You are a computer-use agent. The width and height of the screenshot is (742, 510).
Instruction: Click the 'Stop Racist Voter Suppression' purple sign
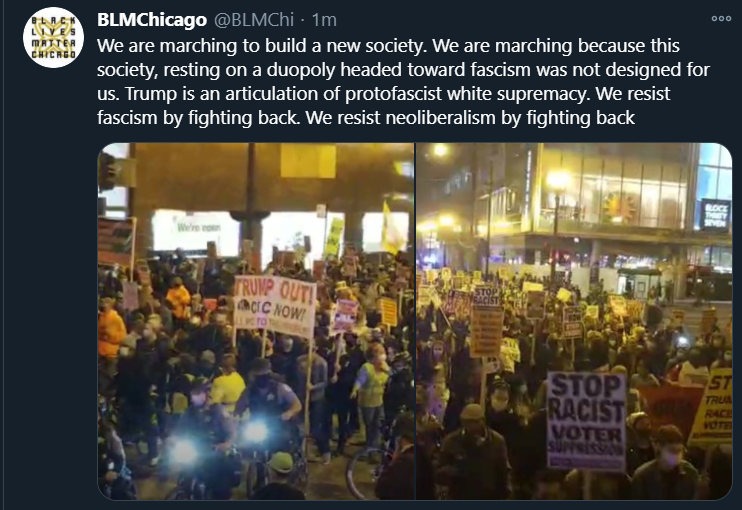(x=586, y=421)
